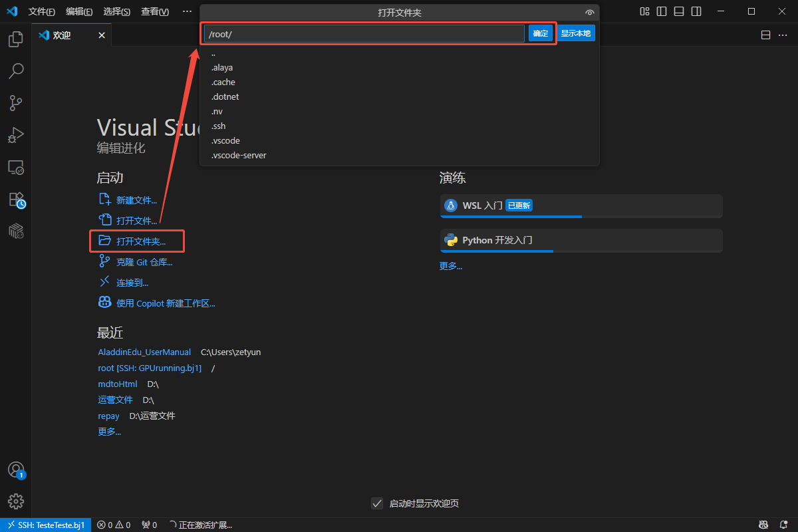798x532 pixels.
Task: Open the Remote Explorer view
Action: (x=16, y=167)
